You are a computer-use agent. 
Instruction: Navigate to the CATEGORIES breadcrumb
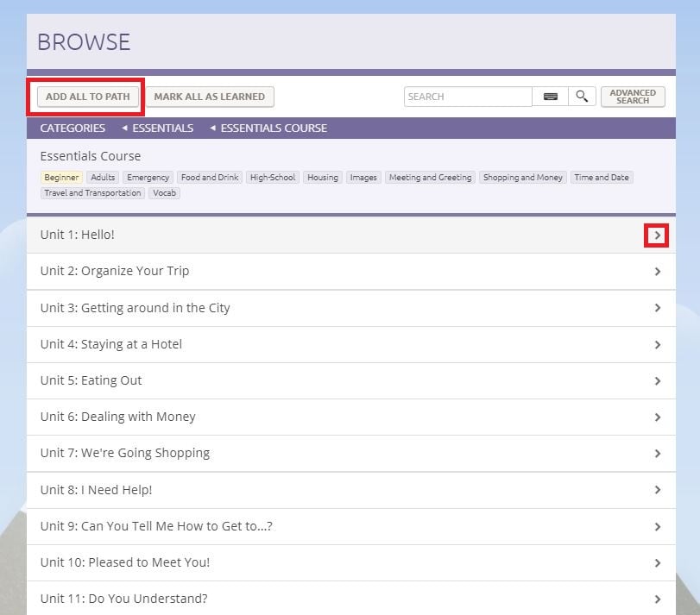(72, 128)
